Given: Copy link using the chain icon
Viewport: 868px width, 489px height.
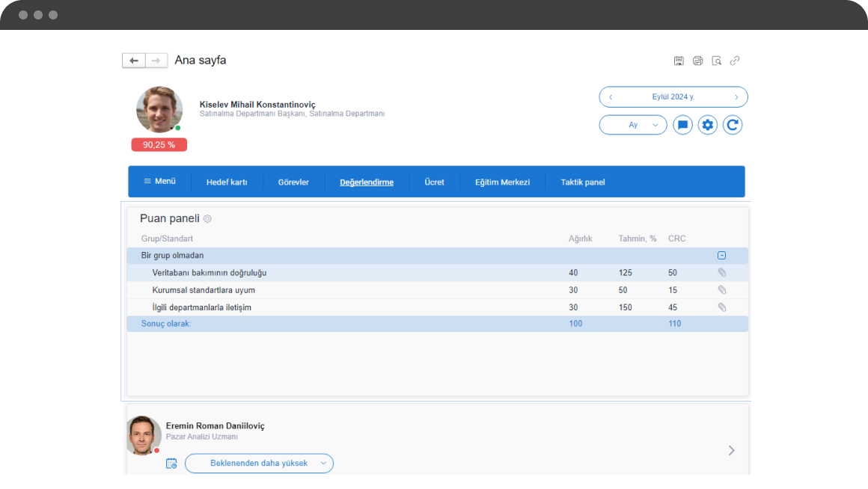Looking at the screenshot, I should (x=735, y=61).
